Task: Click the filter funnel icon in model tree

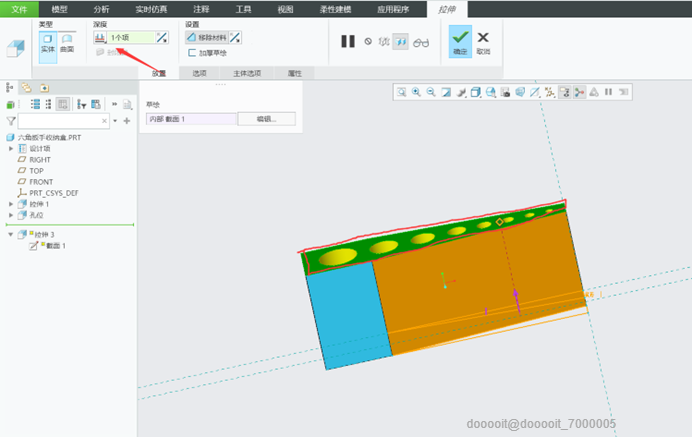Action: 11,120
